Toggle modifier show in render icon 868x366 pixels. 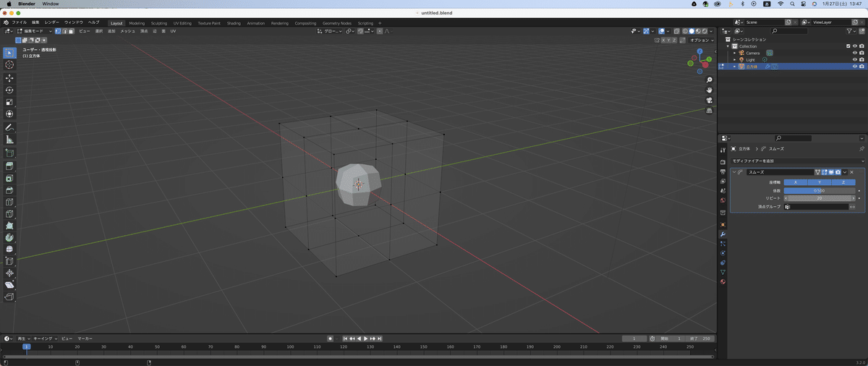838,172
